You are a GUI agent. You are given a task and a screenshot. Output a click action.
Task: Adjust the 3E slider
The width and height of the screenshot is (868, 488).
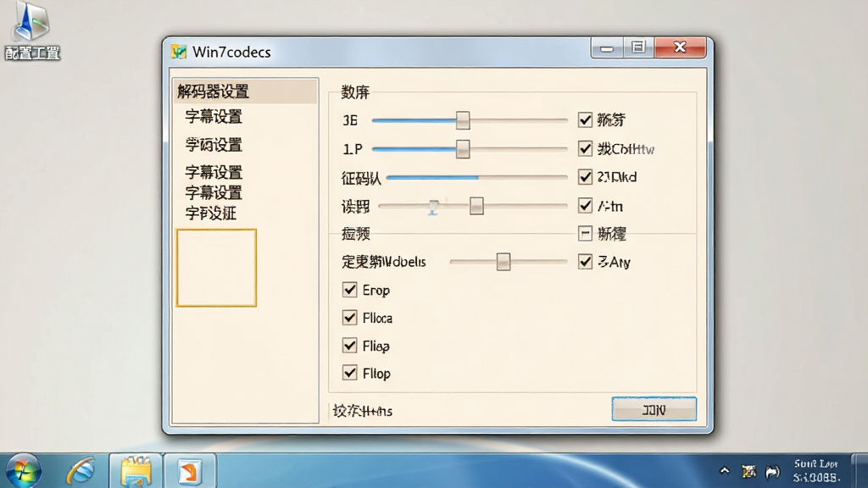click(463, 120)
